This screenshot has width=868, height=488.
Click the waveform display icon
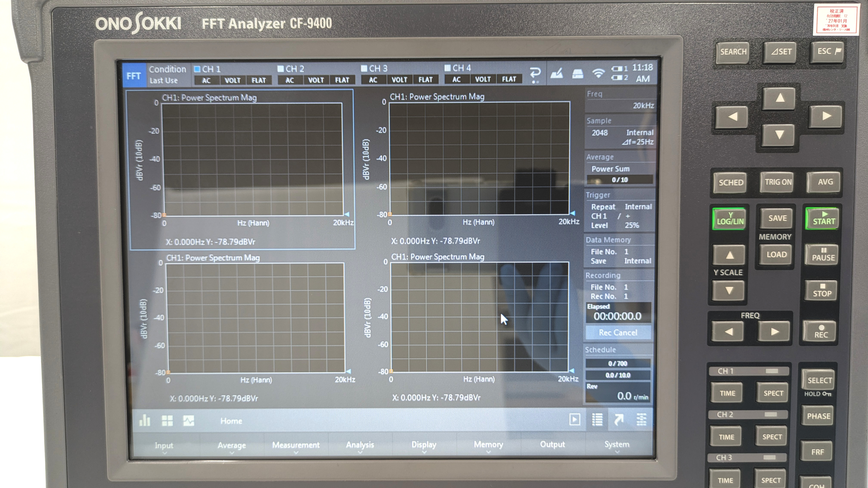click(189, 420)
